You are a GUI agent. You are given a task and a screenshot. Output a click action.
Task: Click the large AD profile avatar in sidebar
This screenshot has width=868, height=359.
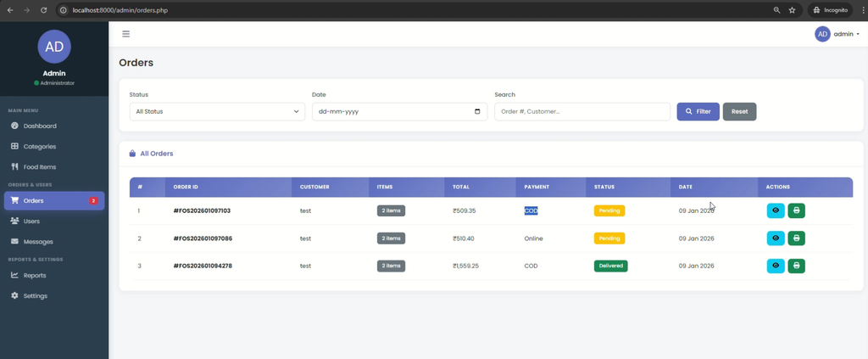click(x=54, y=47)
